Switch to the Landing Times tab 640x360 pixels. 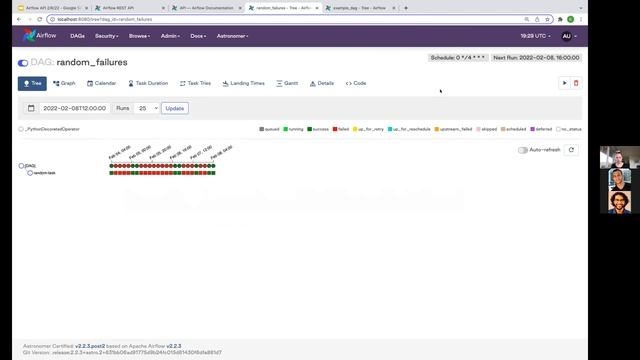[243, 83]
